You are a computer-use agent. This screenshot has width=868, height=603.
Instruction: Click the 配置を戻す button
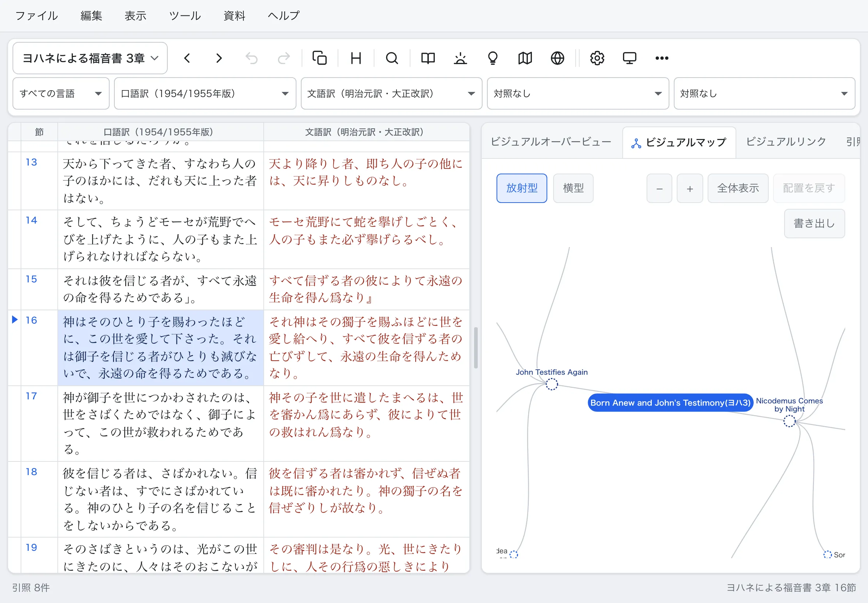809,188
